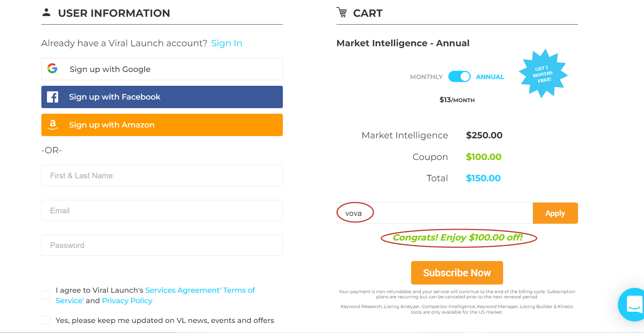Click into the Password field
This screenshot has width=644, height=333.
[x=162, y=245]
